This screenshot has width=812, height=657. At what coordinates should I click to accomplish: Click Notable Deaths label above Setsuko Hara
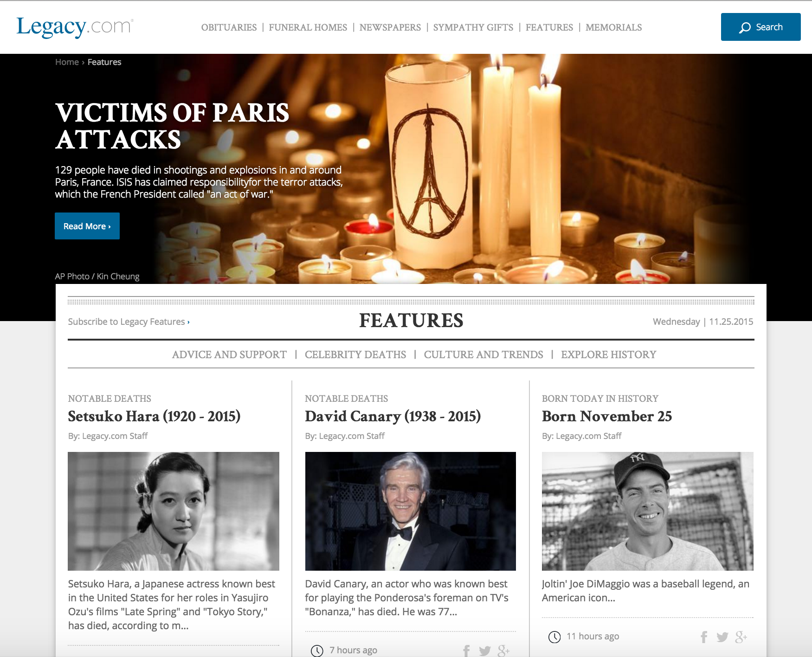(x=110, y=399)
